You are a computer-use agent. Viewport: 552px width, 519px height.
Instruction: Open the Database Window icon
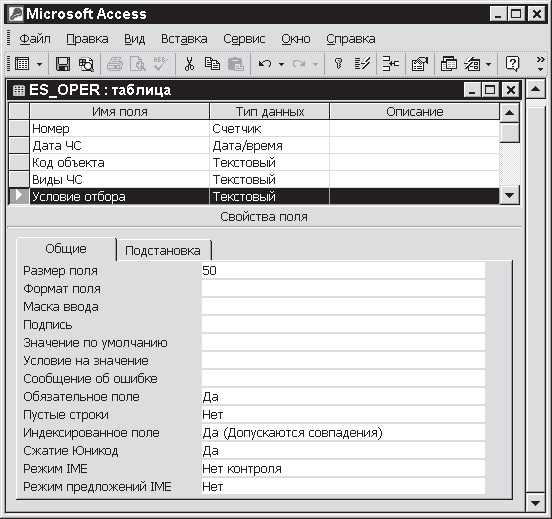[449, 64]
